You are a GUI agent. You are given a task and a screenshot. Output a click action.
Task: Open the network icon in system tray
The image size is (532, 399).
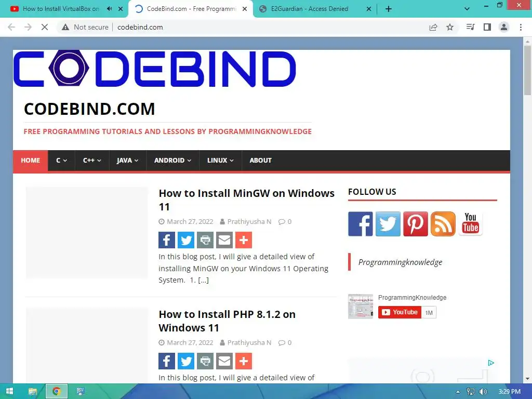471,392
